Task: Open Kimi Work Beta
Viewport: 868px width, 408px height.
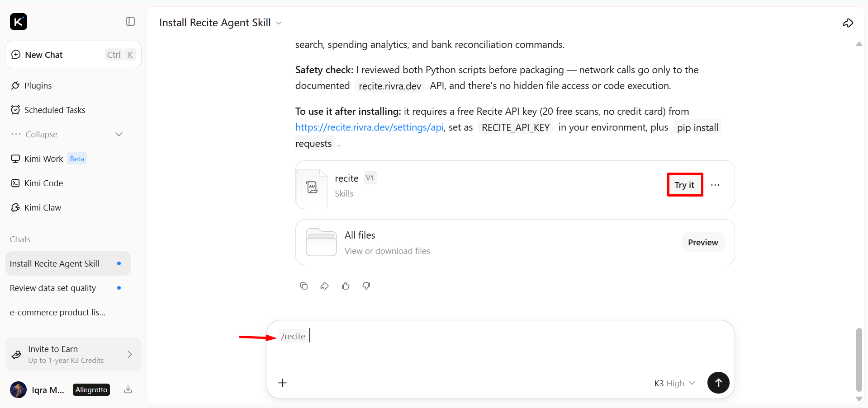Action: point(49,159)
